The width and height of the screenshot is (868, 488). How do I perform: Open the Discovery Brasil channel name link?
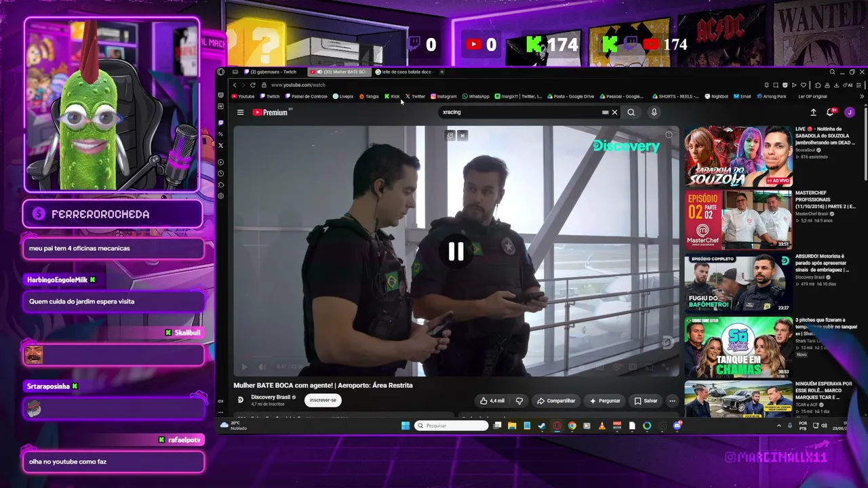(271, 397)
